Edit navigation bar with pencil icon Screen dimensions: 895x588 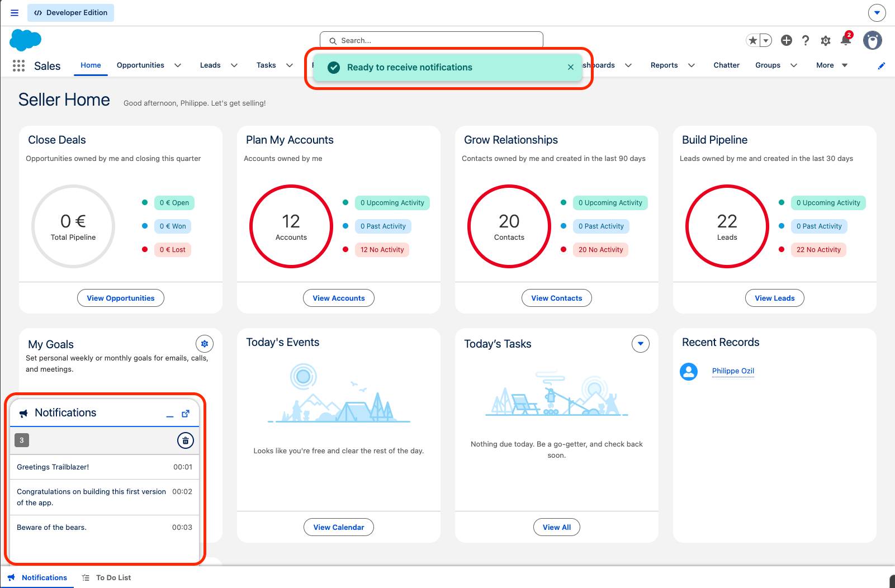[882, 65]
